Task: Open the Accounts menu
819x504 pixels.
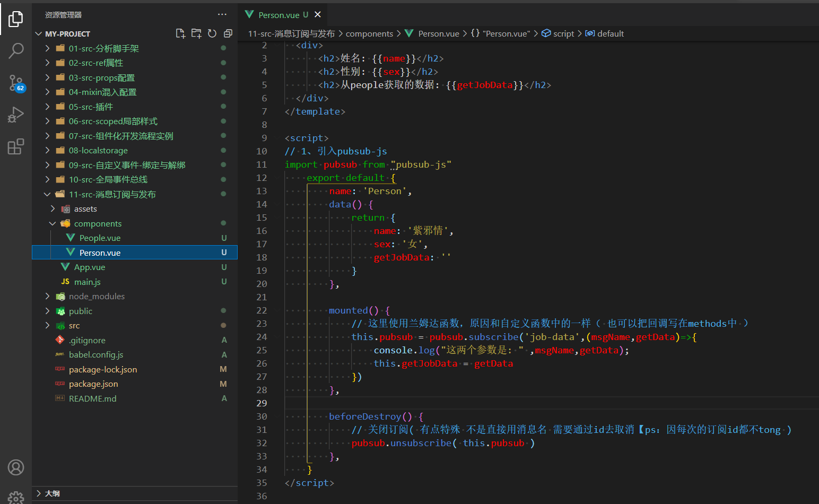Action: coord(16,467)
